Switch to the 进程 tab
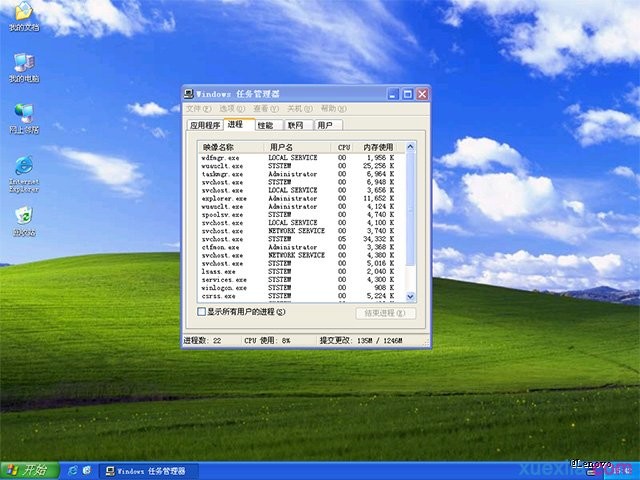Screen dimensions: 640x480 [239, 124]
